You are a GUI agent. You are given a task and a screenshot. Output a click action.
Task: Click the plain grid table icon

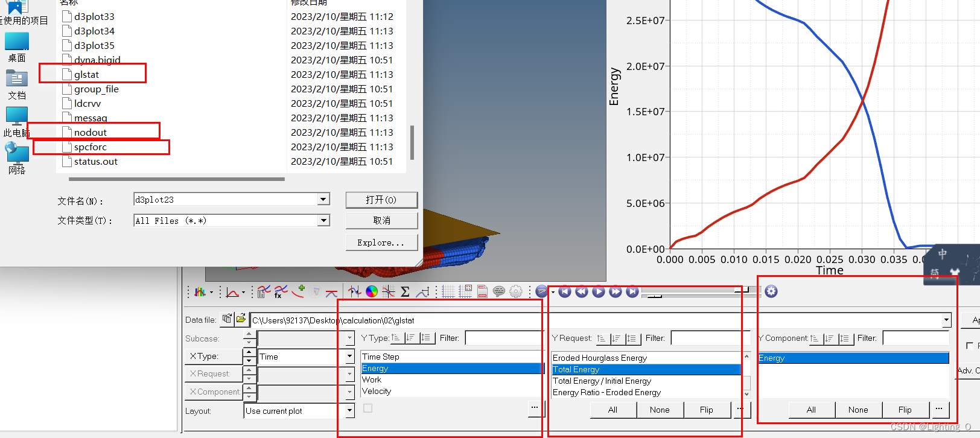tap(448, 292)
